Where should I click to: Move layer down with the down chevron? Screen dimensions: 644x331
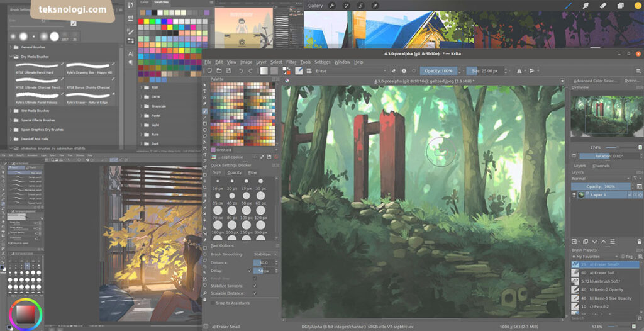click(594, 242)
